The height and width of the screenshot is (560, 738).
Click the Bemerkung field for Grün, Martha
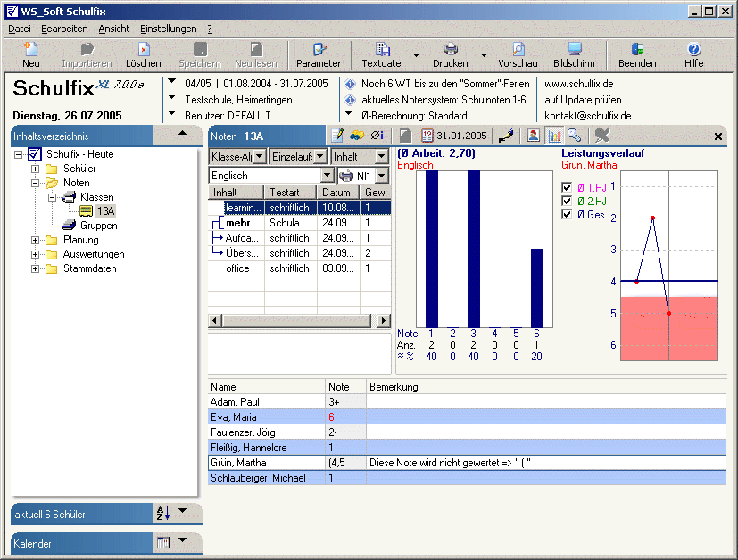coord(546,463)
